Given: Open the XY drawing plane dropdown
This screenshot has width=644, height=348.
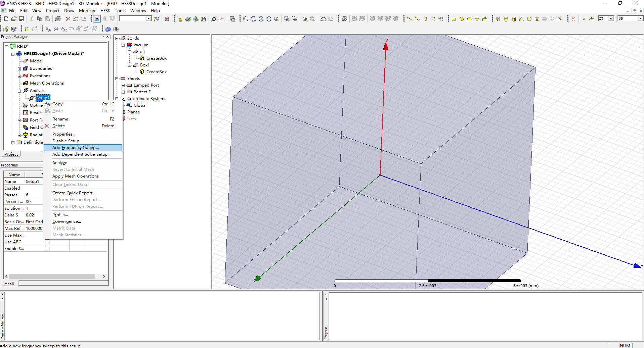Looking at the screenshot, I should (611, 19).
